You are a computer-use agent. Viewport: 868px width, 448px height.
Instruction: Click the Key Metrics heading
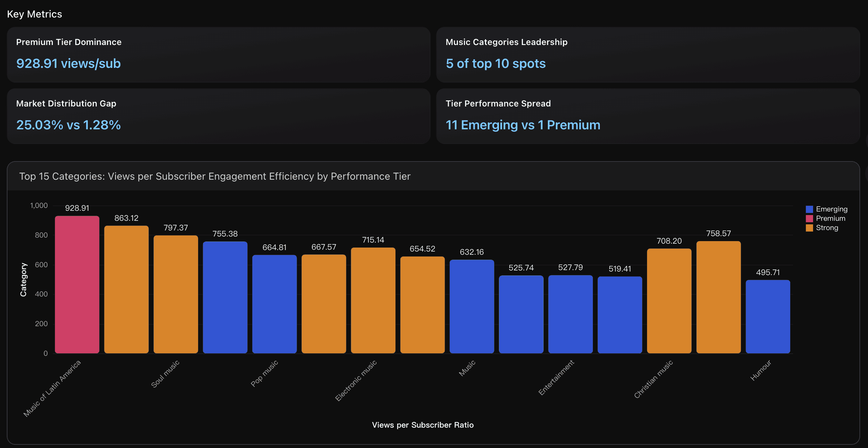(x=35, y=14)
